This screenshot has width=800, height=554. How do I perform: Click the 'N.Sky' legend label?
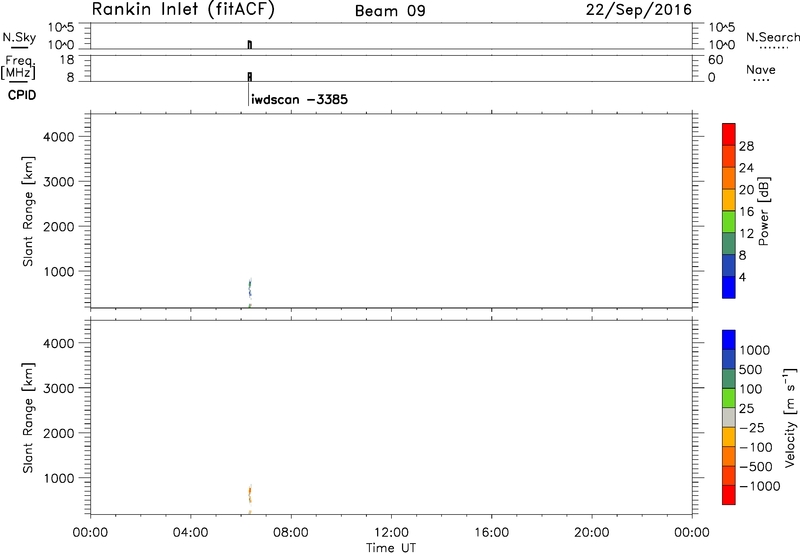point(19,37)
